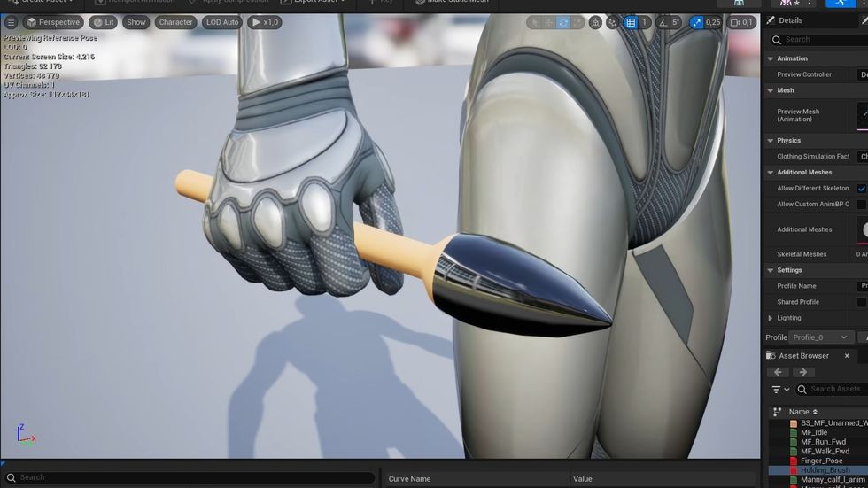This screenshot has height=488, width=868.
Task: Choose the select mode arrow tool
Action: (533, 22)
